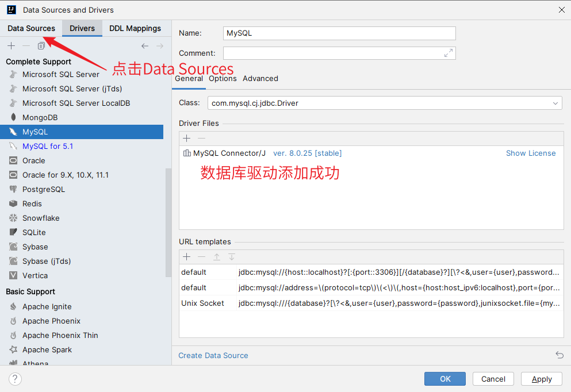Open the driver Class dropdown
Image resolution: width=571 pixels, height=392 pixels.
pyautogui.click(x=555, y=103)
